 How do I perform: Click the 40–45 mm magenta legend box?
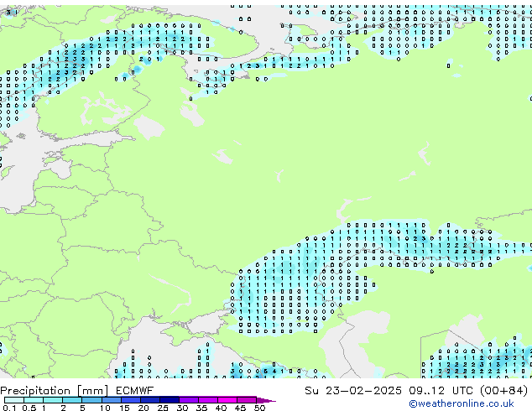pyautogui.click(x=227, y=400)
